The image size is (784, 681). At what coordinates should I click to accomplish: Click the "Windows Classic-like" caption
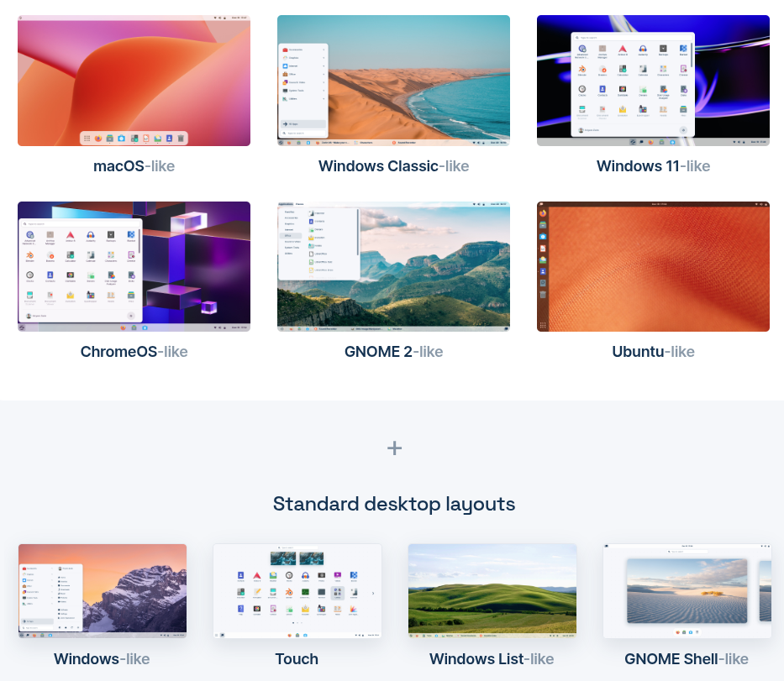pos(393,166)
